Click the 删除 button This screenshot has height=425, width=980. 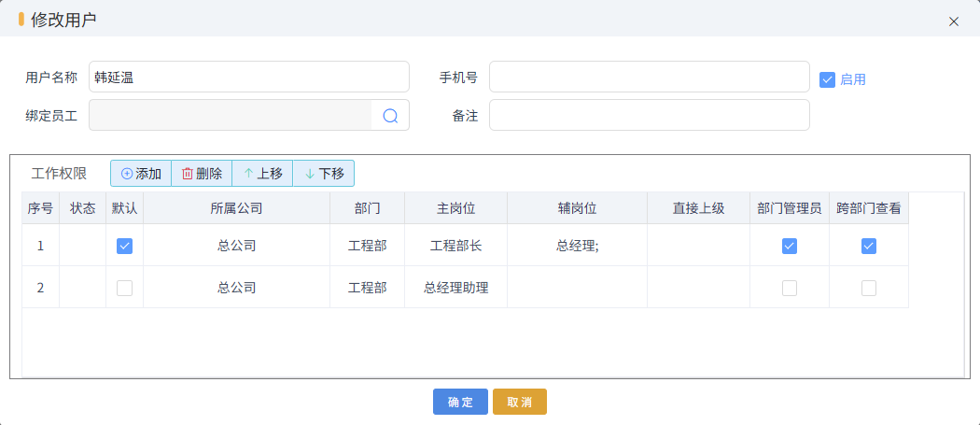(x=202, y=174)
